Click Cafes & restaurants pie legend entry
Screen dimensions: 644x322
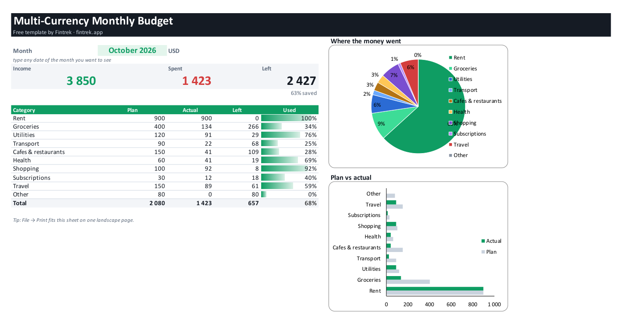(475, 101)
